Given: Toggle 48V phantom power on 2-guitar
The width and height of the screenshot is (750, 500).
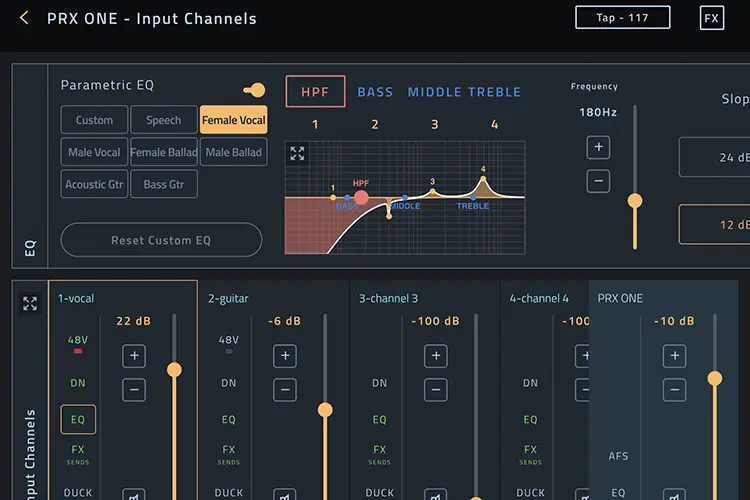Looking at the screenshot, I should [229, 344].
